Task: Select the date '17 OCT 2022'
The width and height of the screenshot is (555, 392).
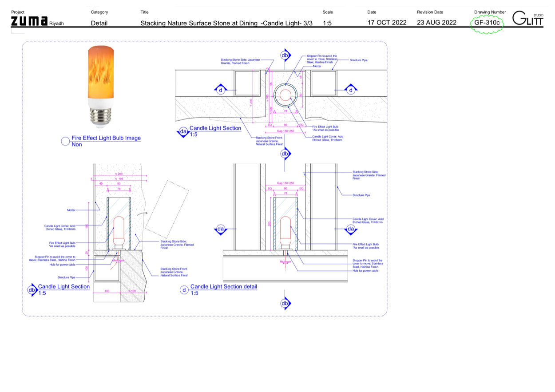Action: 387,23
